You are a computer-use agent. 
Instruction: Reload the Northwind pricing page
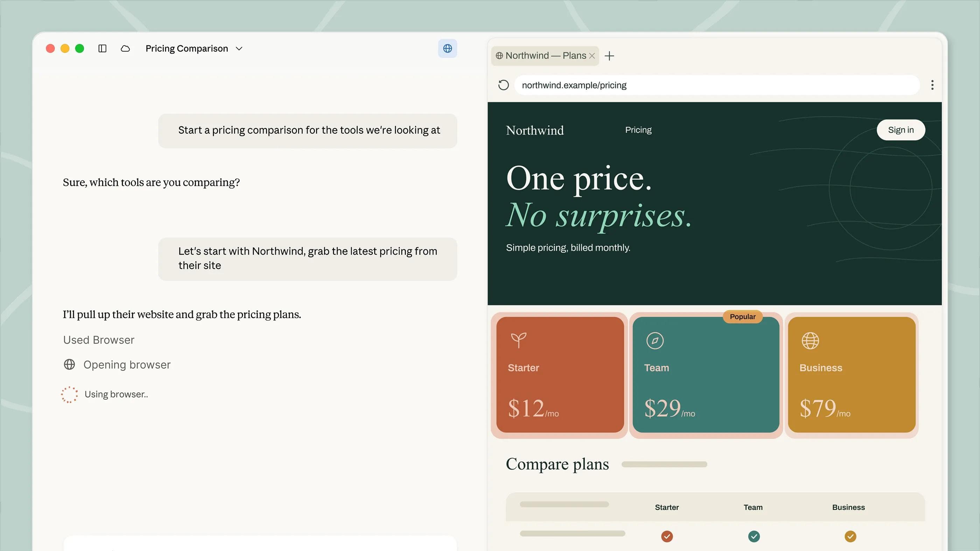point(503,85)
